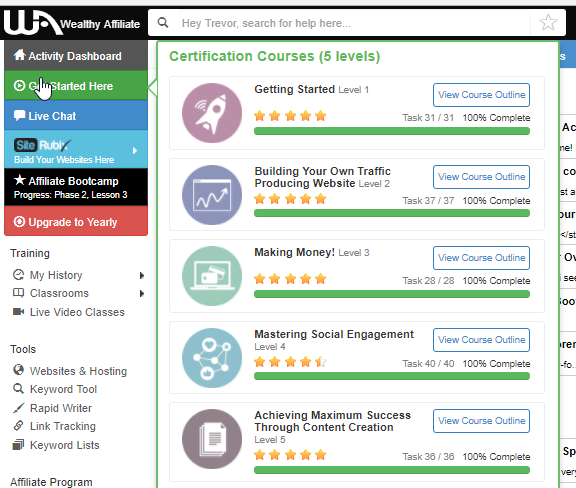Screen dimensions: 576x488
Task: Click the Websites & Hosting globe icon
Action: tap(18, 370)
